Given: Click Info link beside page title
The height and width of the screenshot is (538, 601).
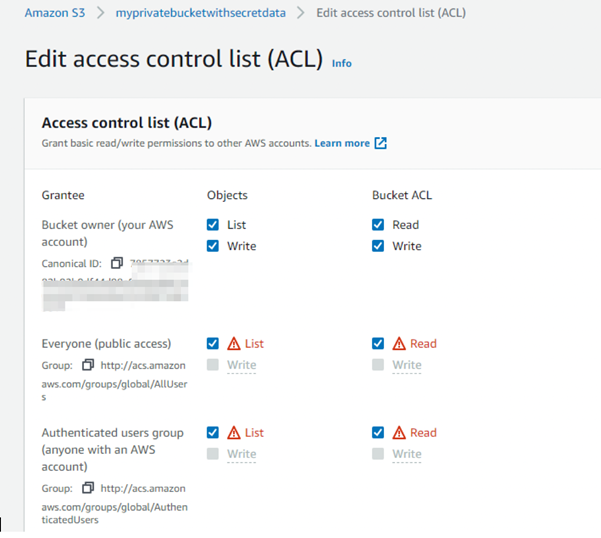Looking at the screenshot, I should pyautogui.click(x=341, y=63).
